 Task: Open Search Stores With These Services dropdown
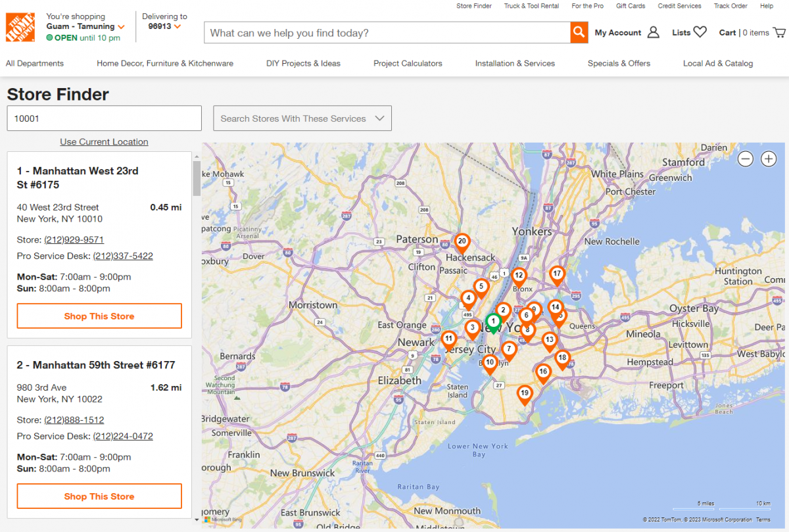pyautogui.click(x=302, y=118)
